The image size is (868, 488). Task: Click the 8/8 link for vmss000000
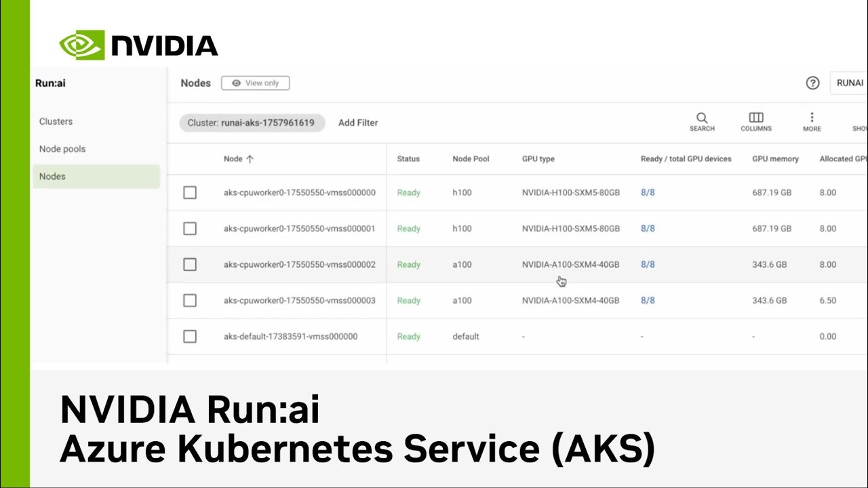coord(648,192)
